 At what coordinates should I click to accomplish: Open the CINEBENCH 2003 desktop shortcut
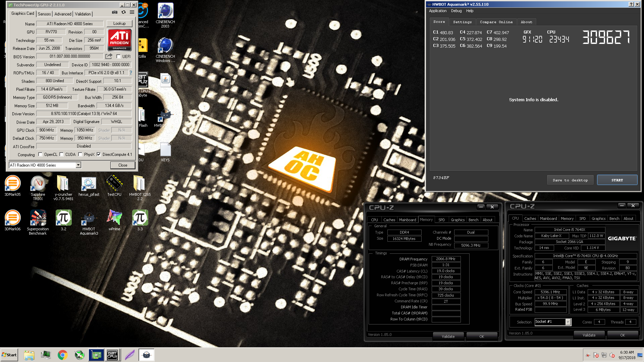[x=165, y=16]
